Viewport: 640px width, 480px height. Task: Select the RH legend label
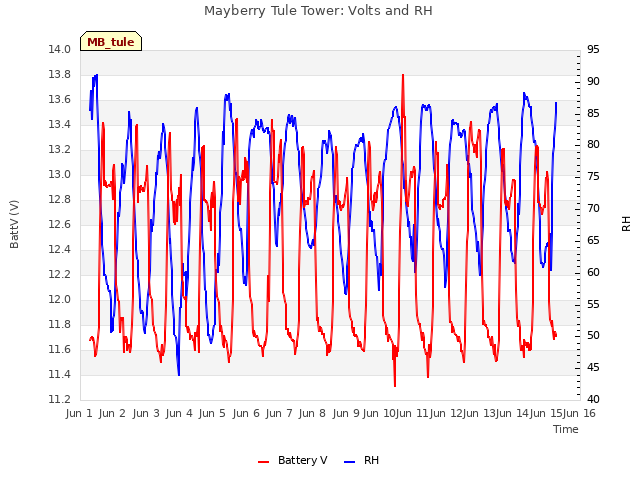[x=371, y=460]
